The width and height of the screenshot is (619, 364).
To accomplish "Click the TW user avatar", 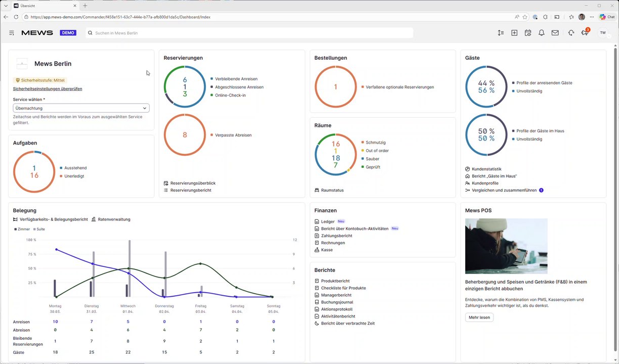I will pyautogui.click(x=602, y=33).
